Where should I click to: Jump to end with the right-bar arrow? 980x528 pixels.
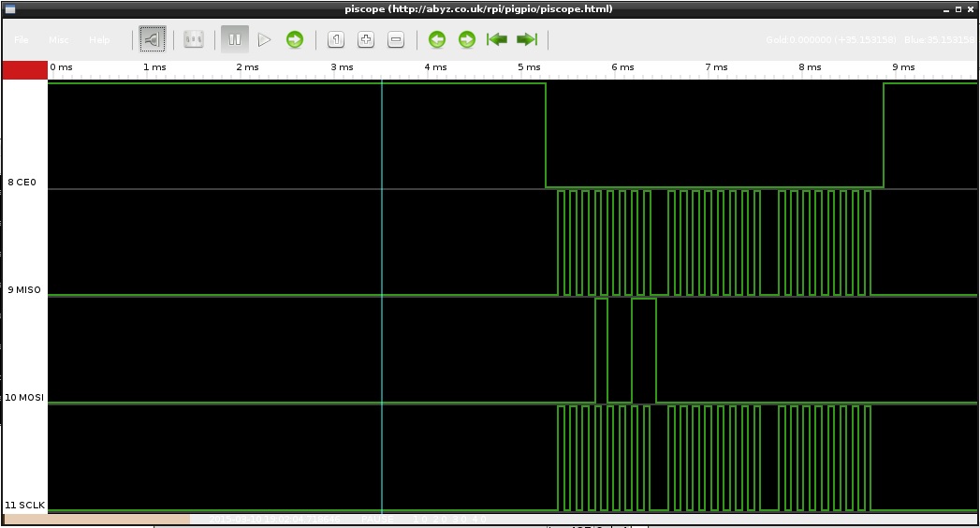tap(527, 39)
